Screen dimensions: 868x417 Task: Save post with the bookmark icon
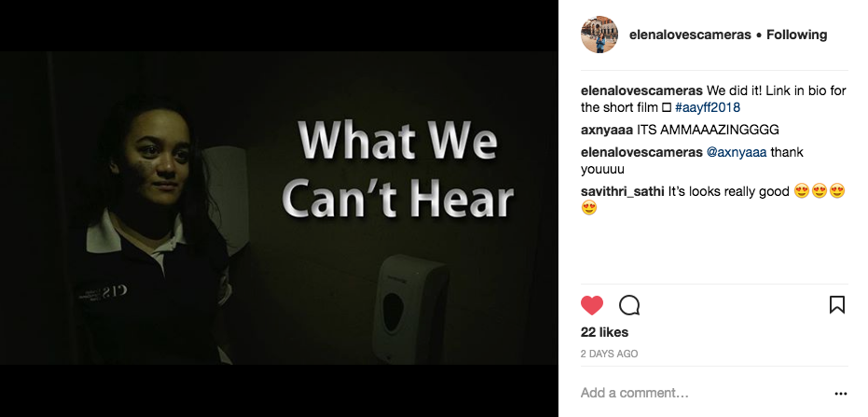[x=837, y=304]
